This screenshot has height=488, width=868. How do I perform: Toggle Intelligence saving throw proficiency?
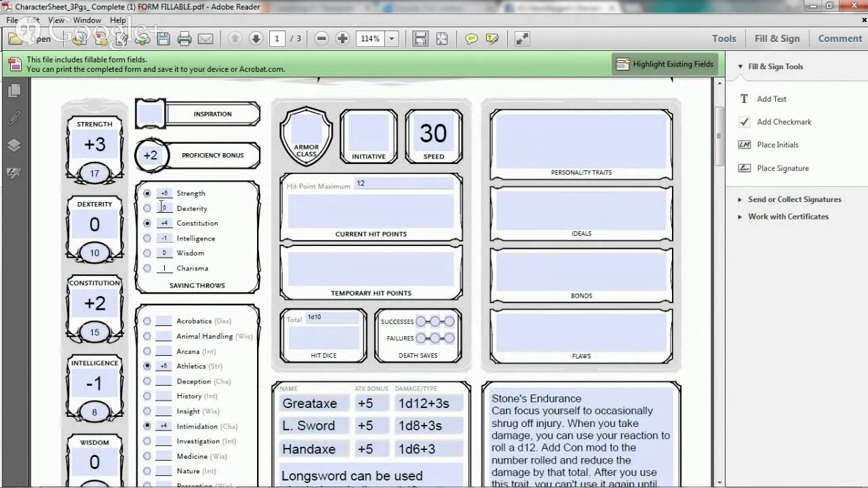pyautogui.click(x=147, y=238)
